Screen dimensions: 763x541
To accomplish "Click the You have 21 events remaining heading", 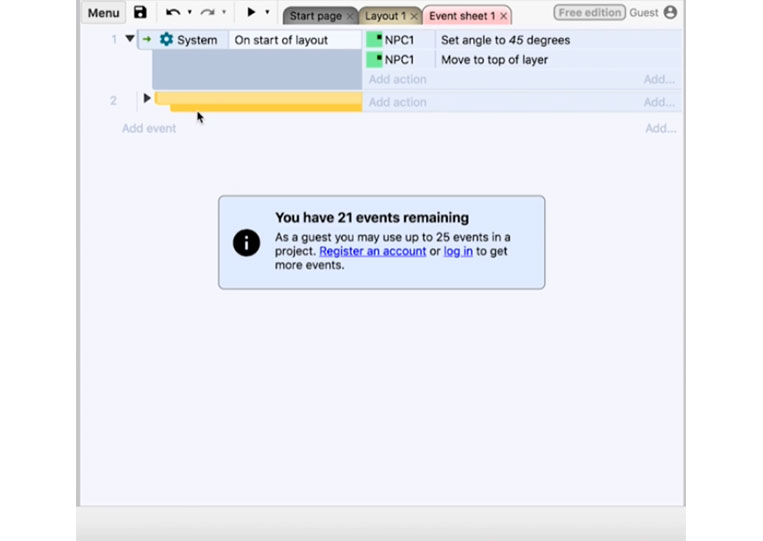I will click(x=372, y=217).
